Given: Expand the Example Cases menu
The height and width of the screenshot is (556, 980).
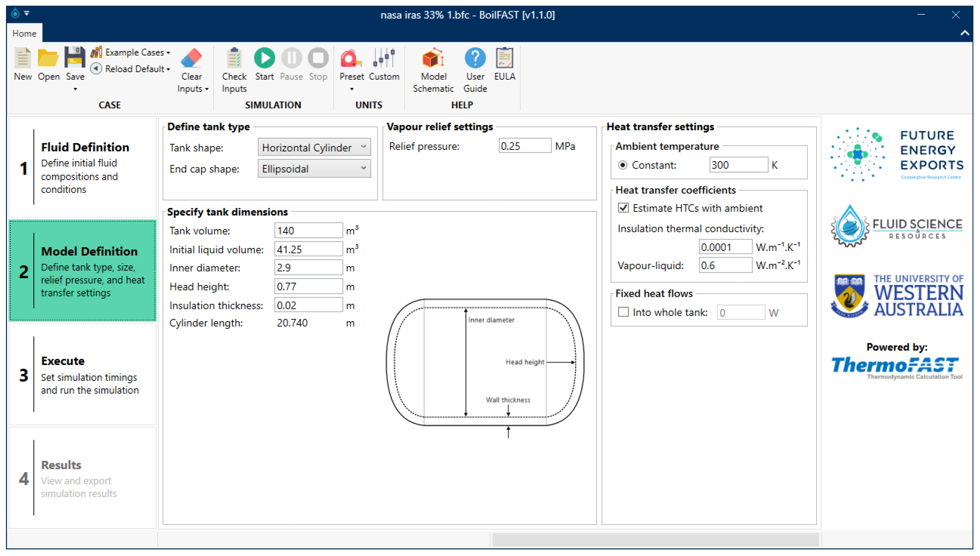Looking at the screenshot, I should 134,52.
